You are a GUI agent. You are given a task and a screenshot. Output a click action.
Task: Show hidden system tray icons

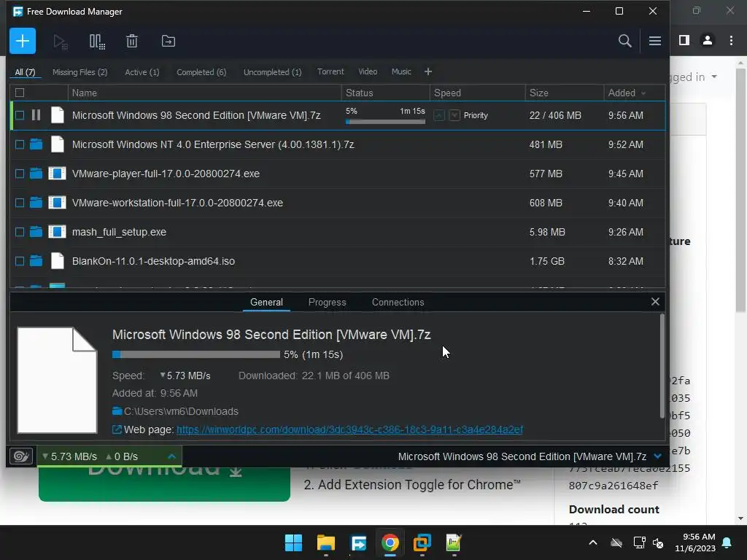(x=593, y=542)
